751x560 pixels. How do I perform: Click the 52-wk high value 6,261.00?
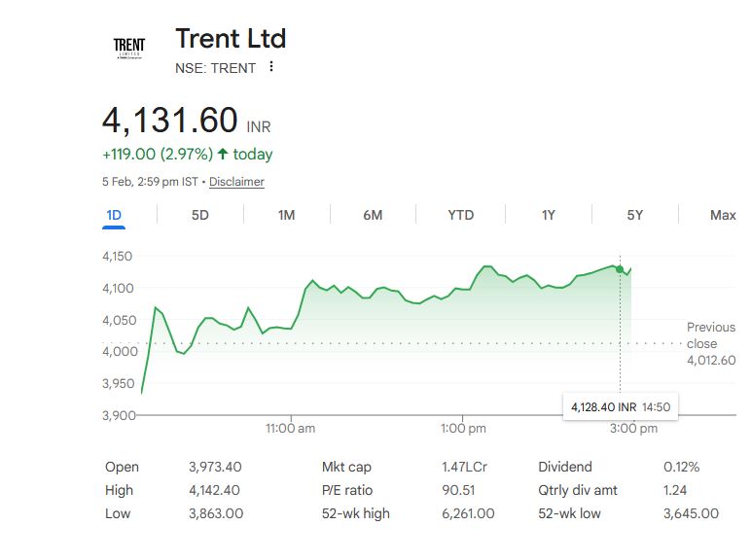[x=468, y=513]
